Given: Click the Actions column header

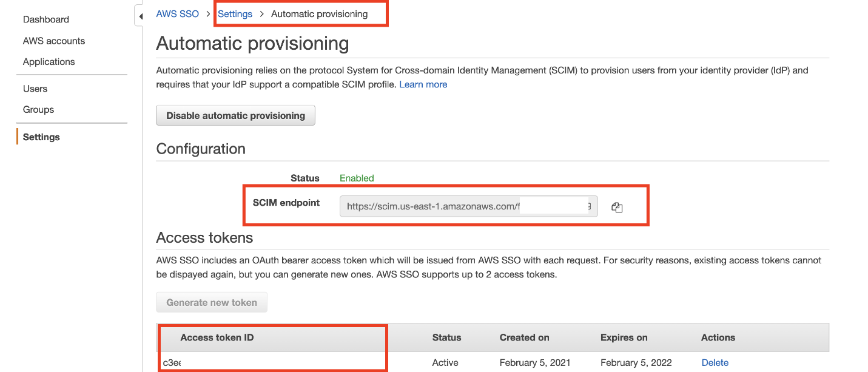Looking at the screenshot, I should tap(718, 337).
